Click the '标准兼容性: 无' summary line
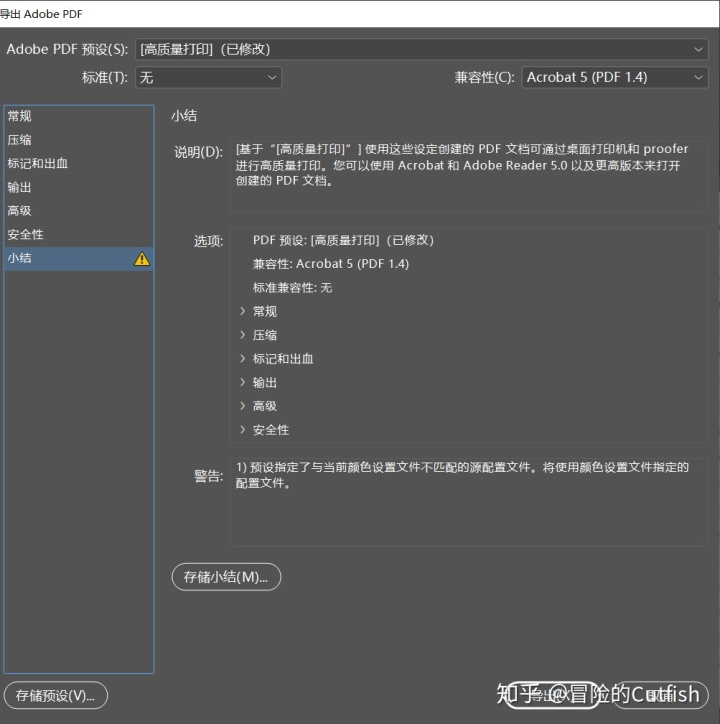 pos(292,288)
